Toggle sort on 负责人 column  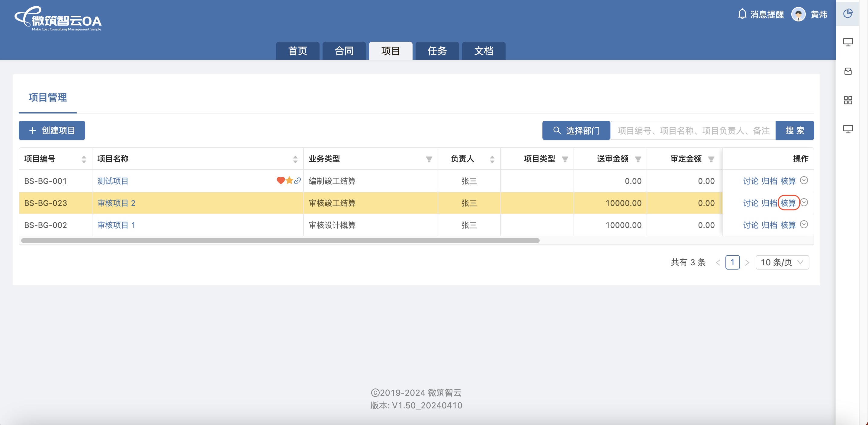click(x=492, y=159)
